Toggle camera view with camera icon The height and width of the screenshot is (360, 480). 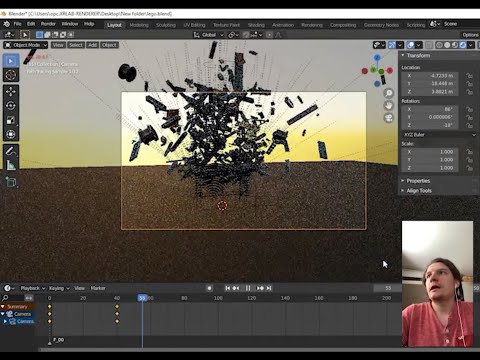pyautogui.click(x=389, y=118)
